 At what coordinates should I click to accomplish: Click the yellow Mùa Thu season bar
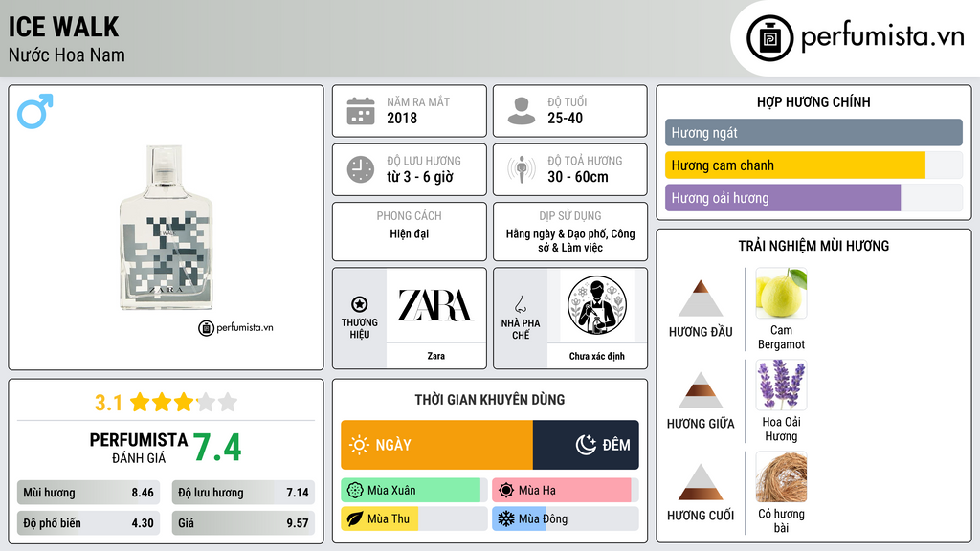(379, 518)
